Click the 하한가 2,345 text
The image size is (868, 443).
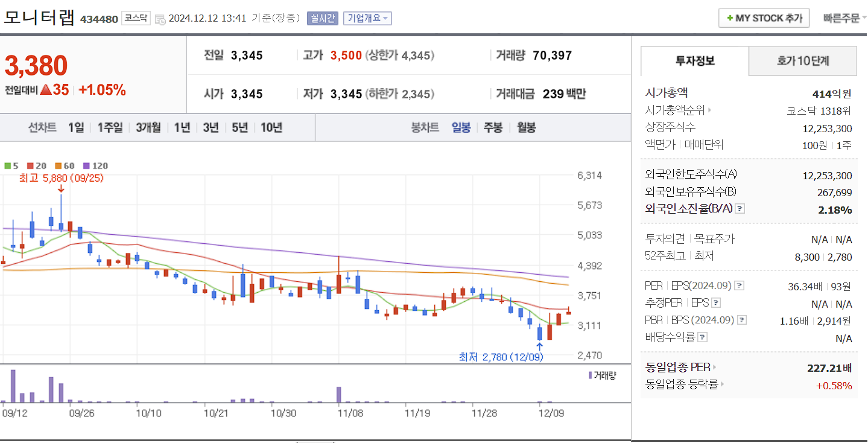401,94
